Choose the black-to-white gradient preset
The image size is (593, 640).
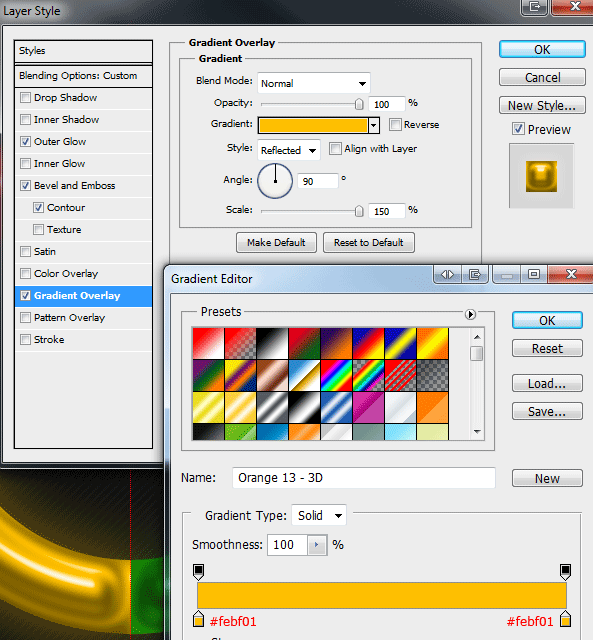(272, 343)
